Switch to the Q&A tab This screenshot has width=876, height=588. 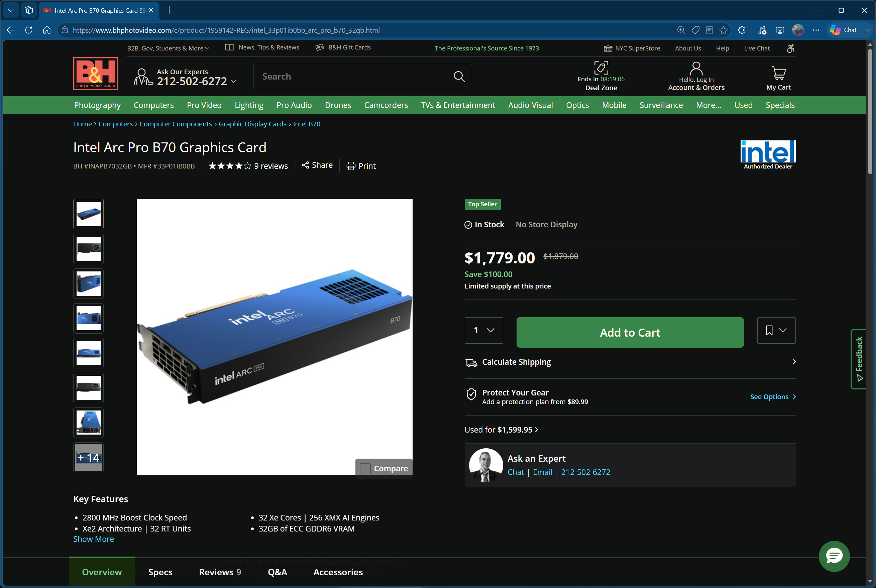coord(277,572)
